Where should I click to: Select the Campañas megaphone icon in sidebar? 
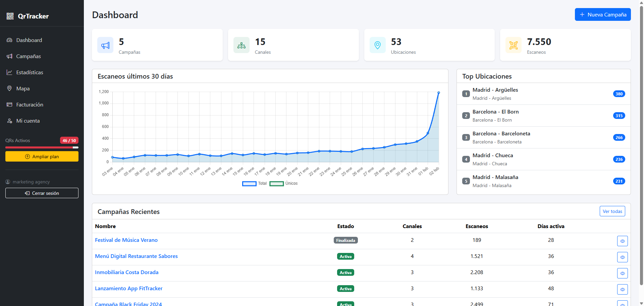(9, 56)
